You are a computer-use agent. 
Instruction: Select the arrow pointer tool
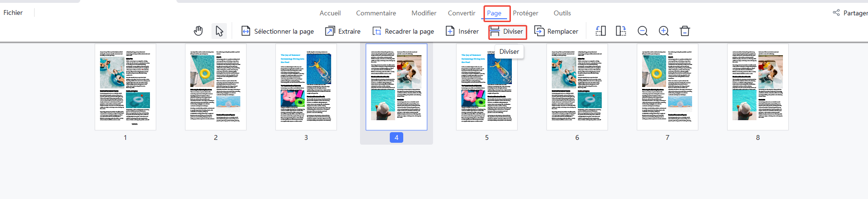(x=219, y=31)
